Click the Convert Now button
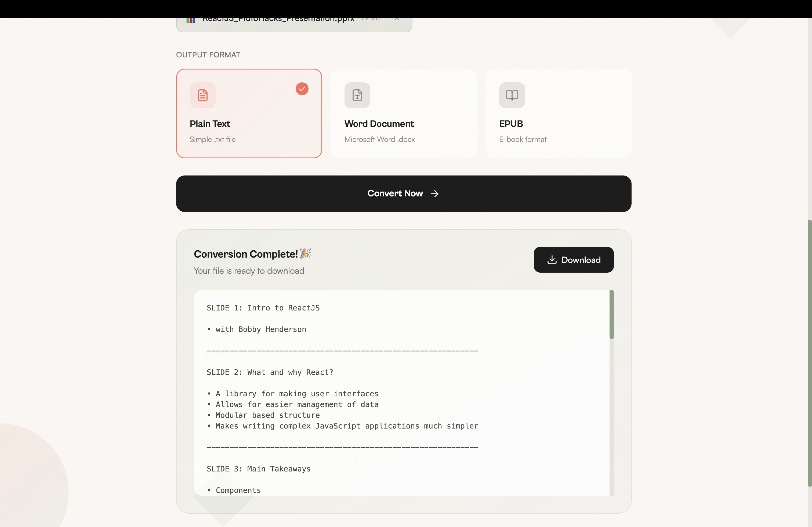 coord(403,194)
